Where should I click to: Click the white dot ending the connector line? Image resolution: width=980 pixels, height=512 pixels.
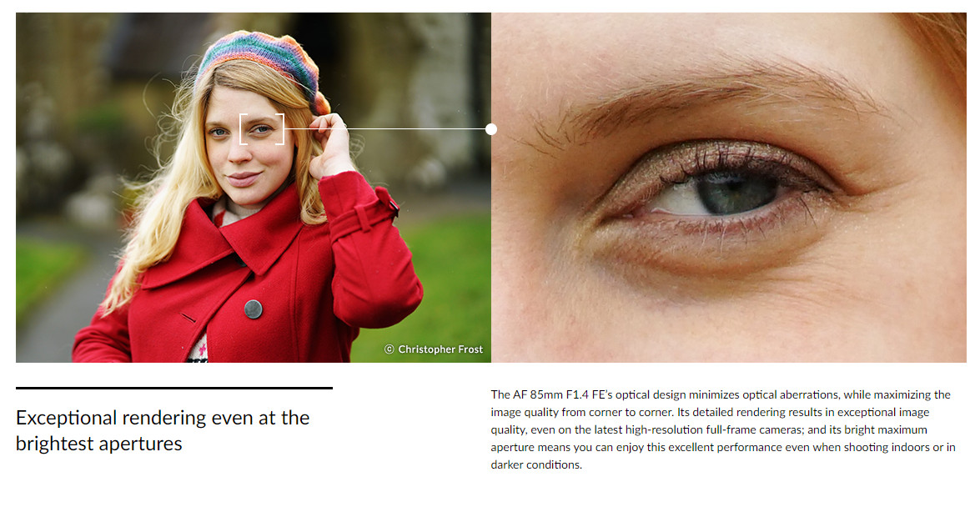click(x=491, y=128)
